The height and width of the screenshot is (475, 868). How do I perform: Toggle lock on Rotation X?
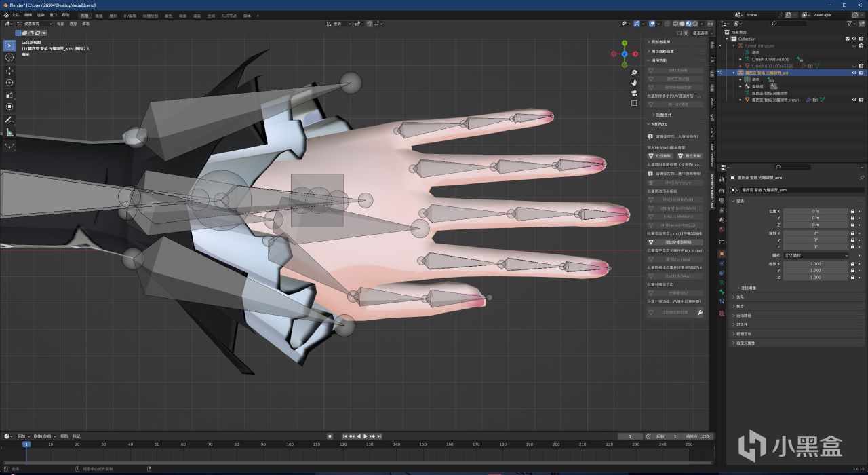click(852, 233)
